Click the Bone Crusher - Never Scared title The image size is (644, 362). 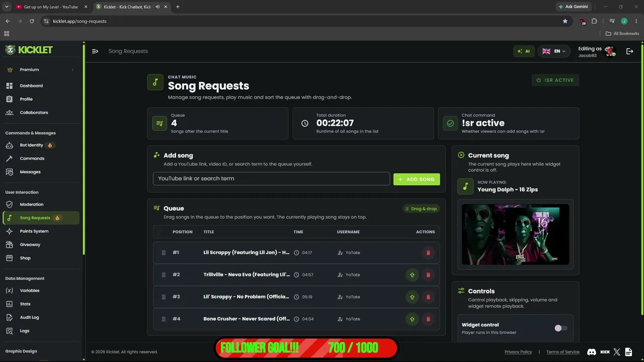247,319
